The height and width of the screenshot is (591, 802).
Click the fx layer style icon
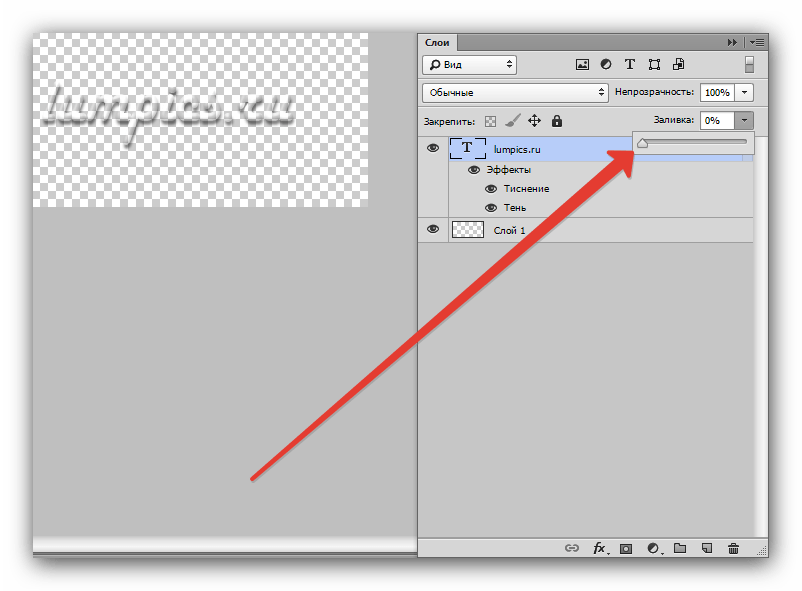click(600, 548)
